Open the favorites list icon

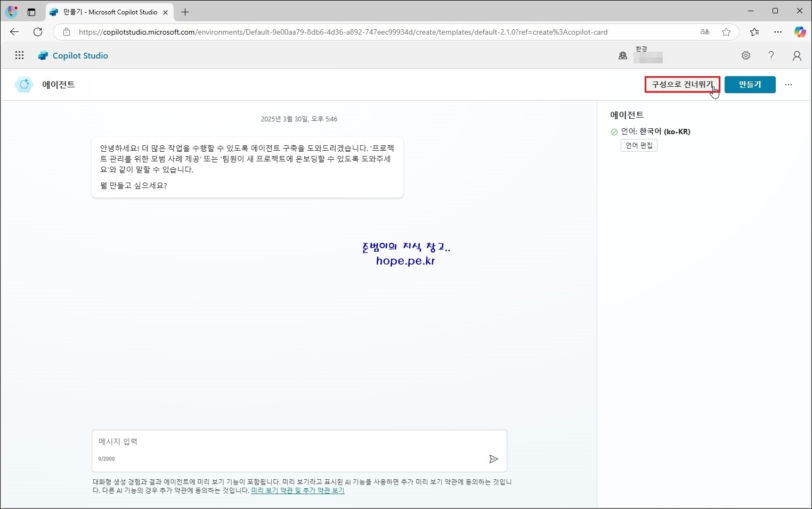tap(754, 32)
